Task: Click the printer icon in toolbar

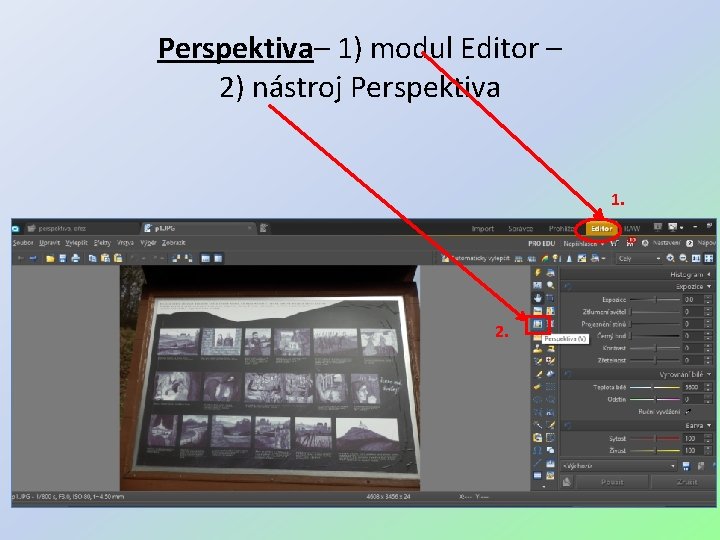Action: (75, 259)
